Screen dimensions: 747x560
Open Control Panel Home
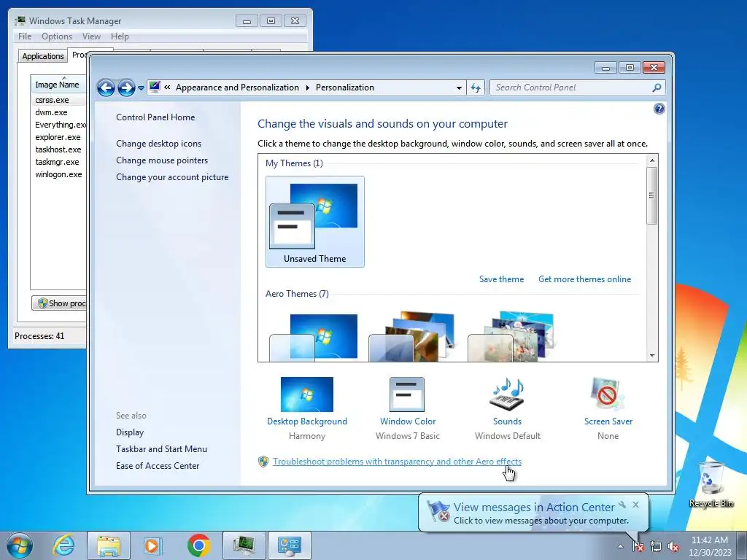155,117
